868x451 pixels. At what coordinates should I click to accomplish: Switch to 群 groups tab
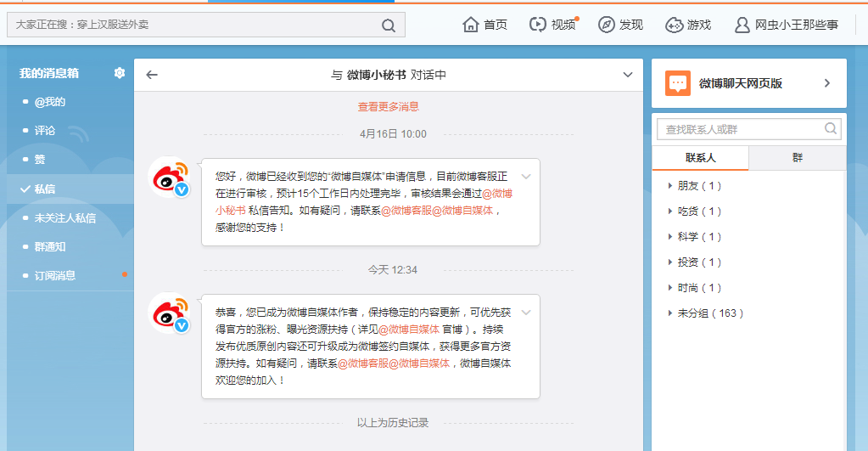pos(797,158)
